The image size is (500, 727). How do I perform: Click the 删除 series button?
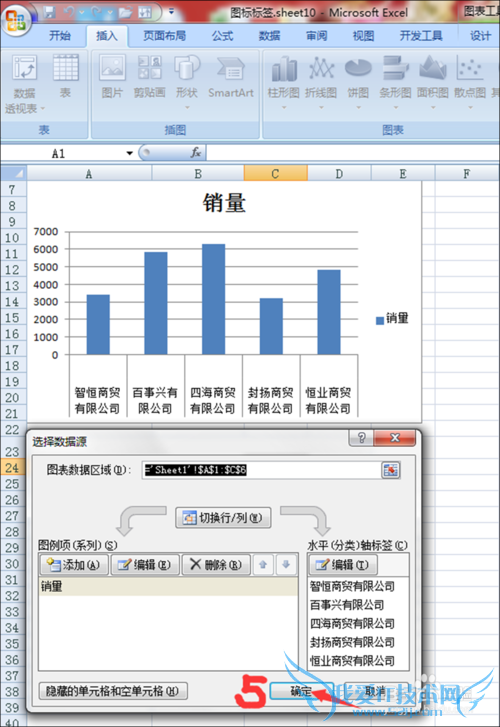click(216, 565)
